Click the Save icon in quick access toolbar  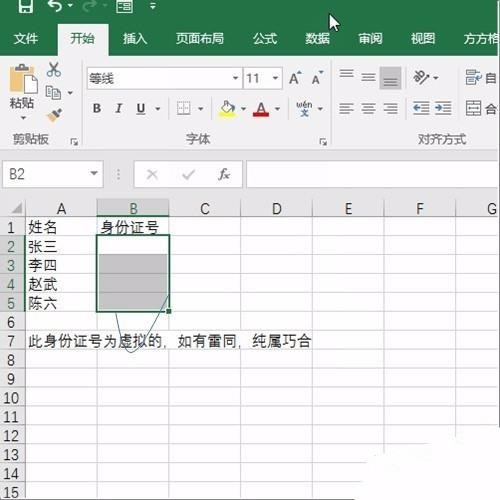point(25,6)
